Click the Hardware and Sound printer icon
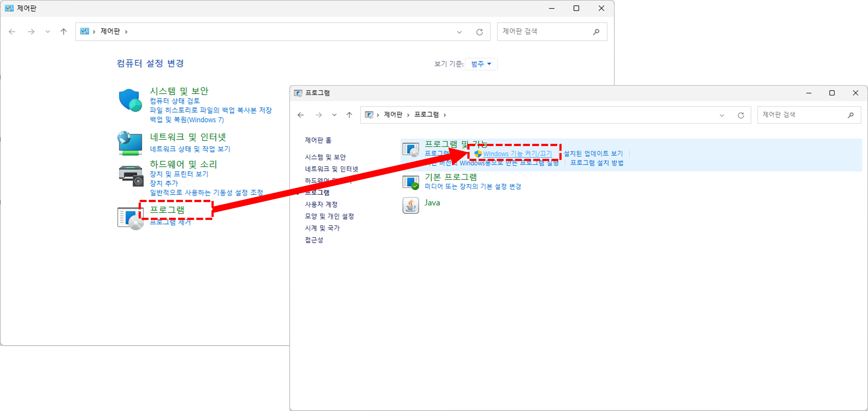The height and width of the screenshot is (411, 868). click(131, 175)
